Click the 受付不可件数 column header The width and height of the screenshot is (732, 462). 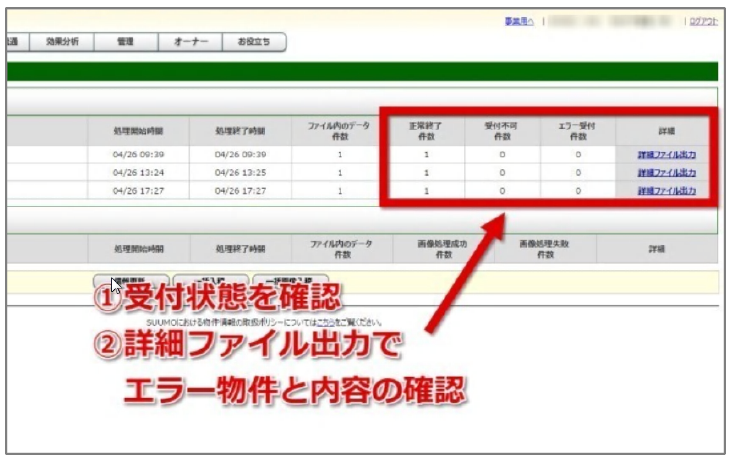[x=502, y=131]
